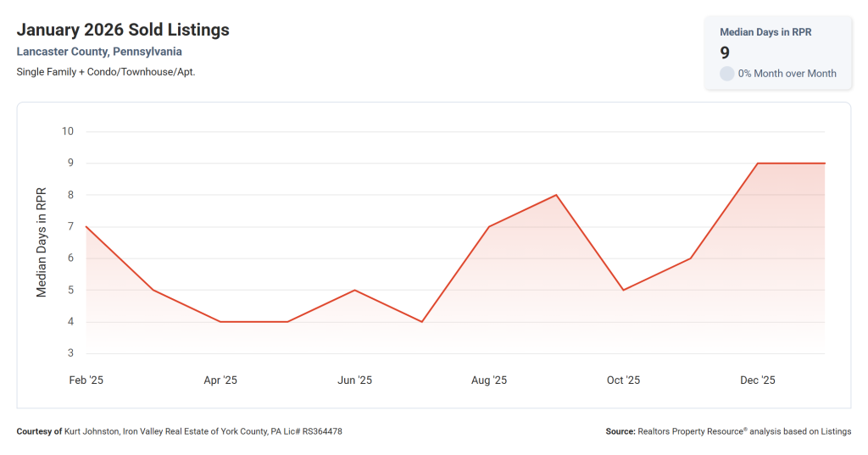Open the Lancaster County, Pennsylvania link
The image size is (868, 455).
coord(99,52)
